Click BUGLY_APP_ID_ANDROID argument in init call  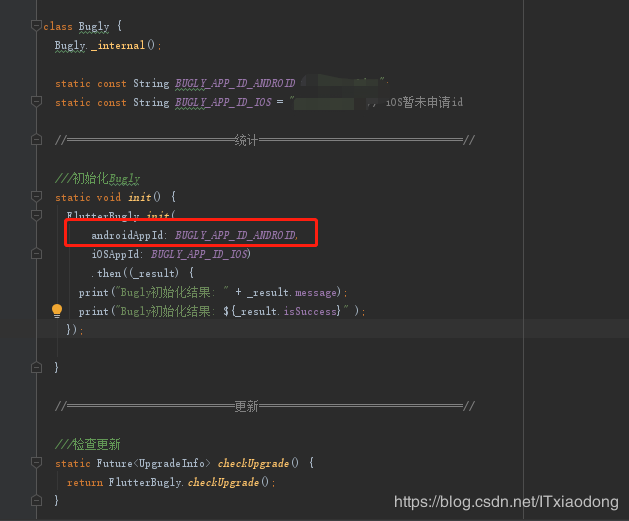coord(235,235)
